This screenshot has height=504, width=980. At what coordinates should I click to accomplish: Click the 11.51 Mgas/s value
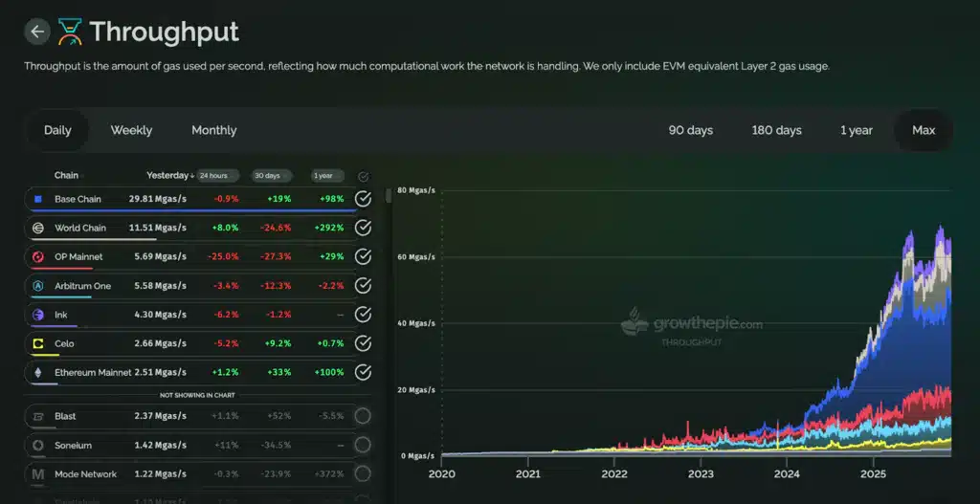[x=158, y=228]
